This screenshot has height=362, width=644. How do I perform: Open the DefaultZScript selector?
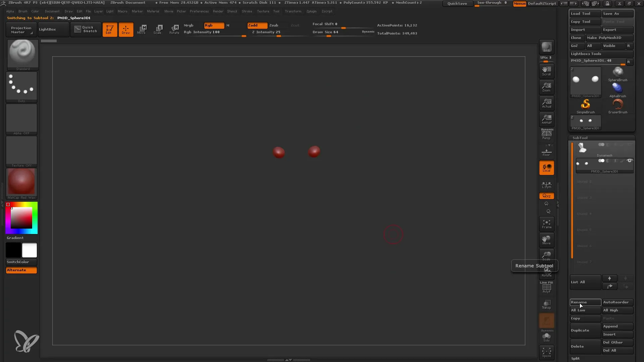(x=542, y=4)
